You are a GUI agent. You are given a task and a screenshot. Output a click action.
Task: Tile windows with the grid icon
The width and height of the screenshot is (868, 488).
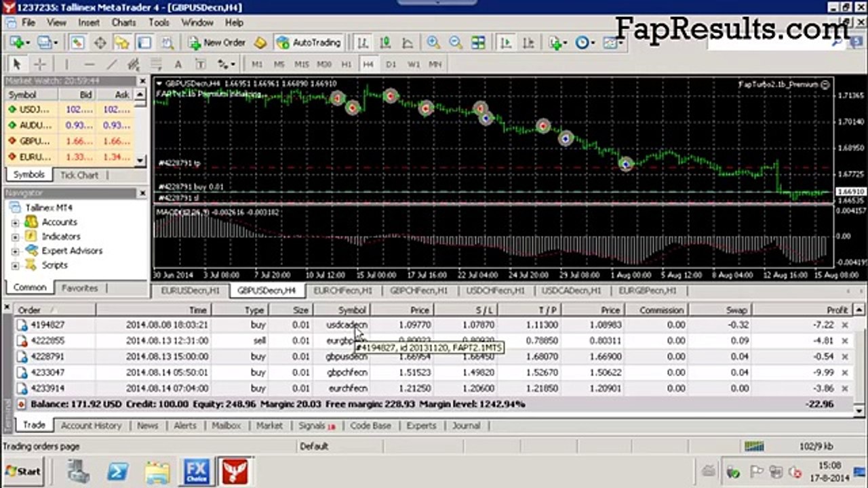coord(478,43)
